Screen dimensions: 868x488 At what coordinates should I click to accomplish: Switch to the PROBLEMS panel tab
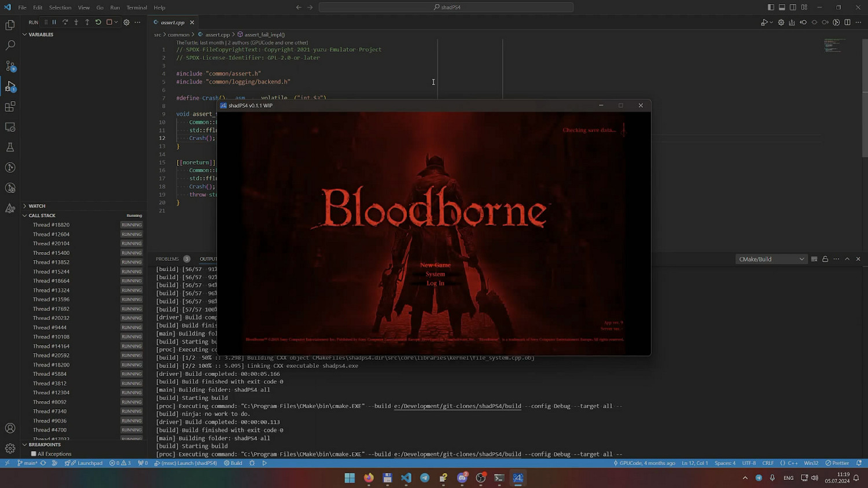pos(167,259)
